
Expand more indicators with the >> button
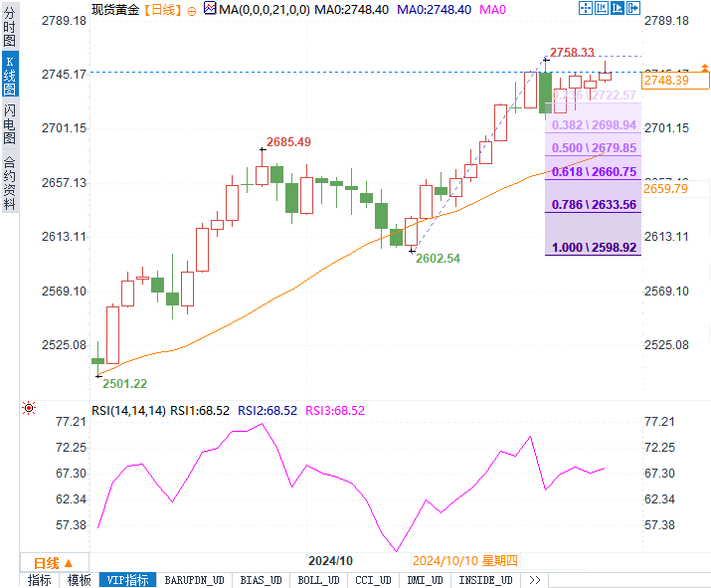click(534, 580)
